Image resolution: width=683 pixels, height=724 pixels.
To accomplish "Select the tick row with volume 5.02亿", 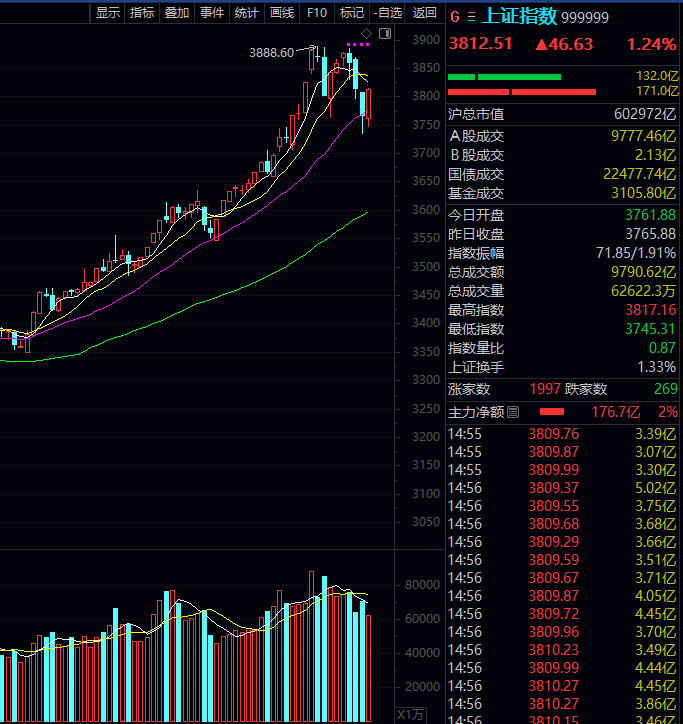I will click(563, 488).
